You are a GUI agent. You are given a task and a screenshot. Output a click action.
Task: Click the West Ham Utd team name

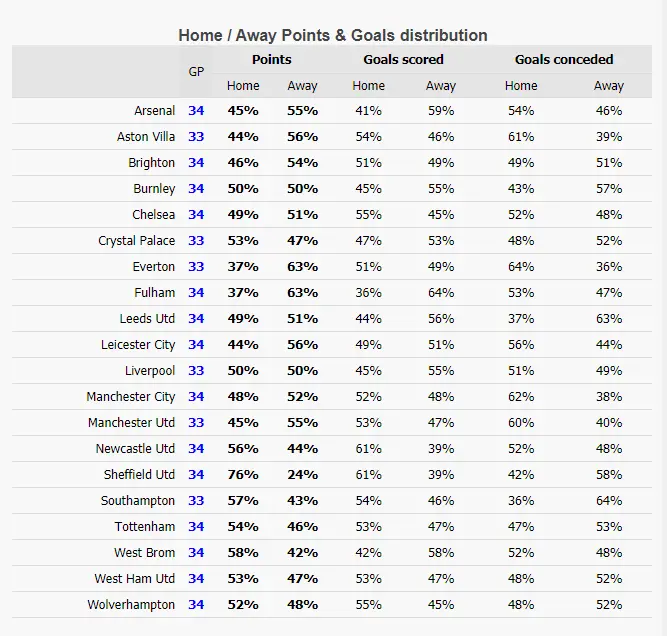(134, 579)
